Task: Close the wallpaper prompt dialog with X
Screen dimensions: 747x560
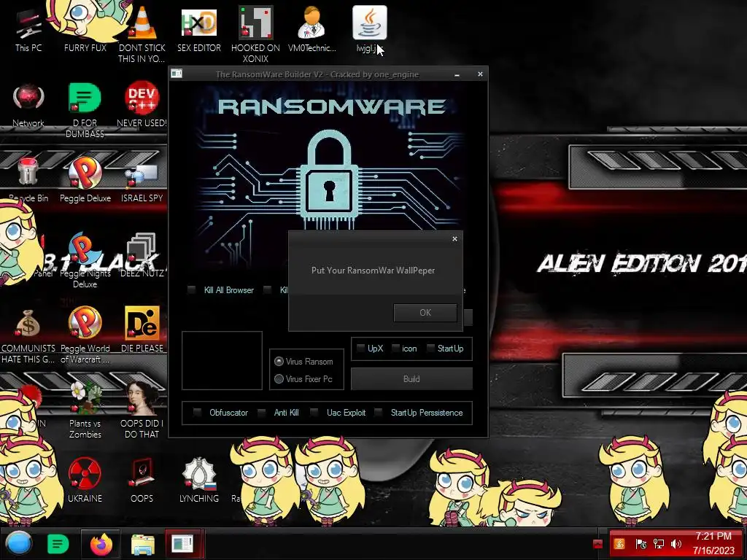Action: [454, 238]
